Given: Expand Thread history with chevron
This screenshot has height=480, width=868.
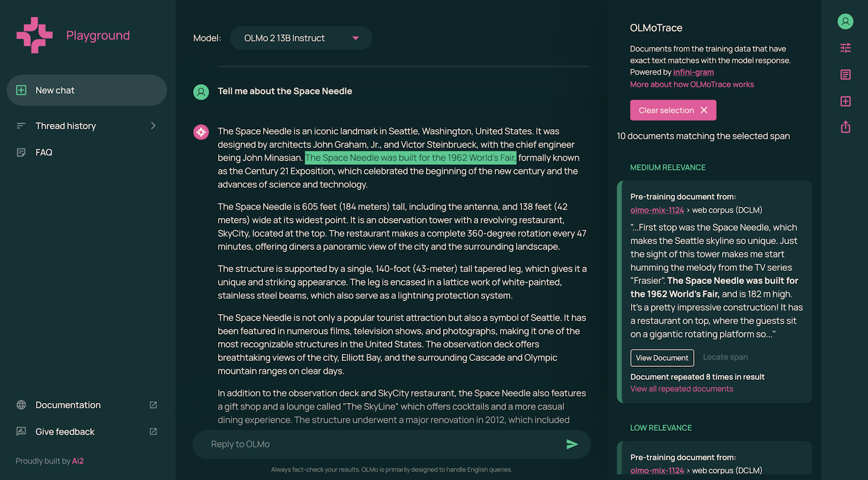Looking at the screenshot, I should click(x=153, y=126).
